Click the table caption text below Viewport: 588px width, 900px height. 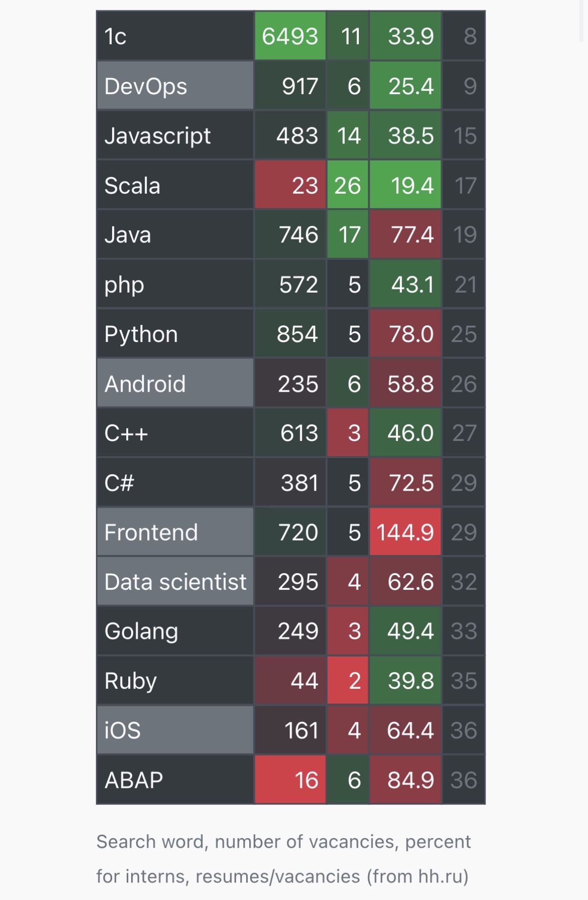pyautogui.click(x=283, y=859)
